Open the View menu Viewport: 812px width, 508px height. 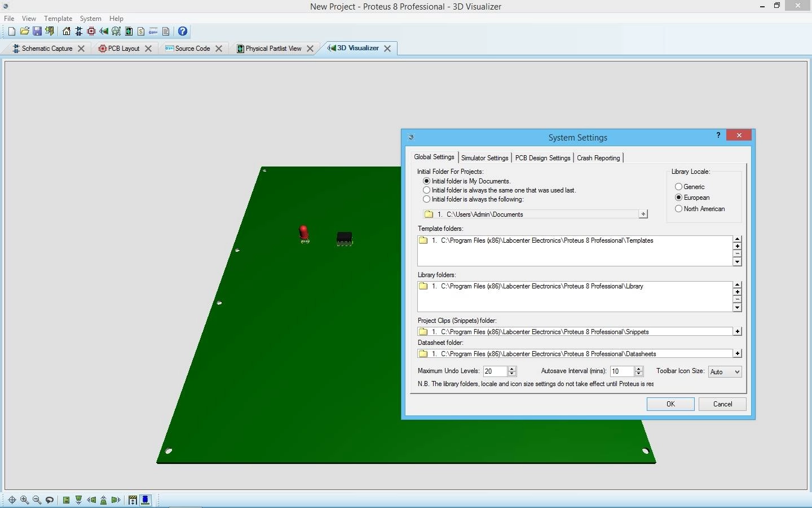coord(29,18)
